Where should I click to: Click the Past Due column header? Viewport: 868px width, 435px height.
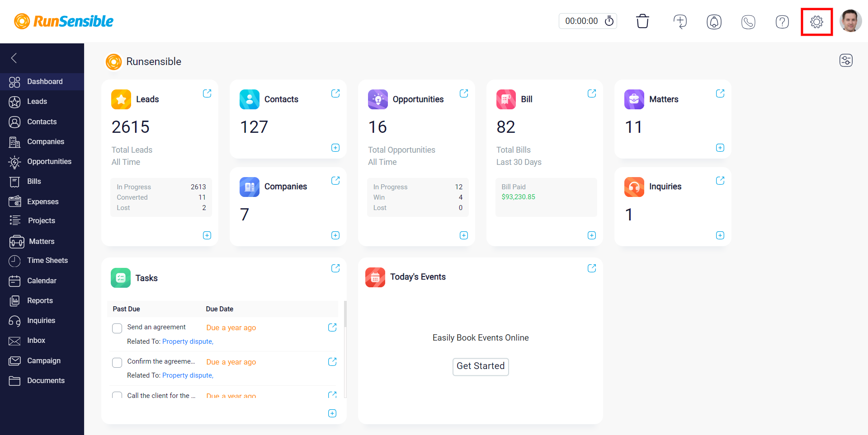[126, 309]
